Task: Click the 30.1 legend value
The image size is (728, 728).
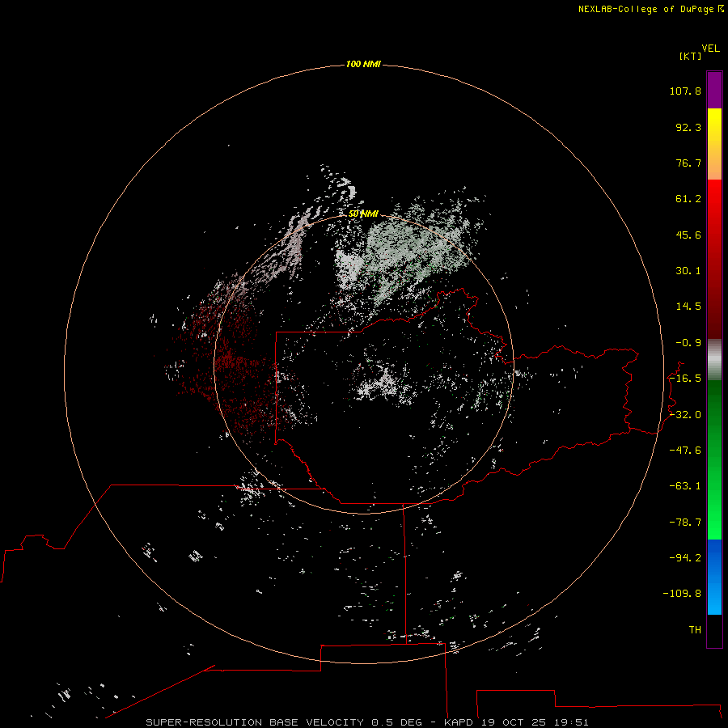Action: click(688, 271)
